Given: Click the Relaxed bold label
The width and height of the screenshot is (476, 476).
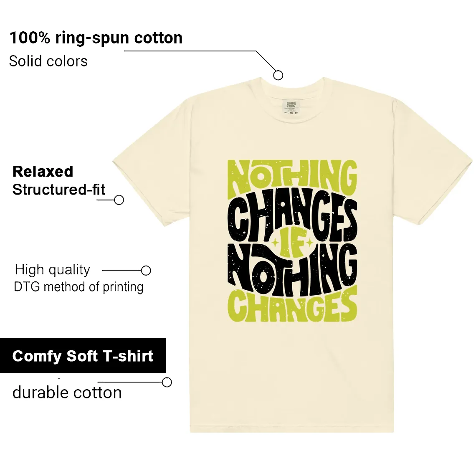Looking at the screenshot, I should [43, 172].
